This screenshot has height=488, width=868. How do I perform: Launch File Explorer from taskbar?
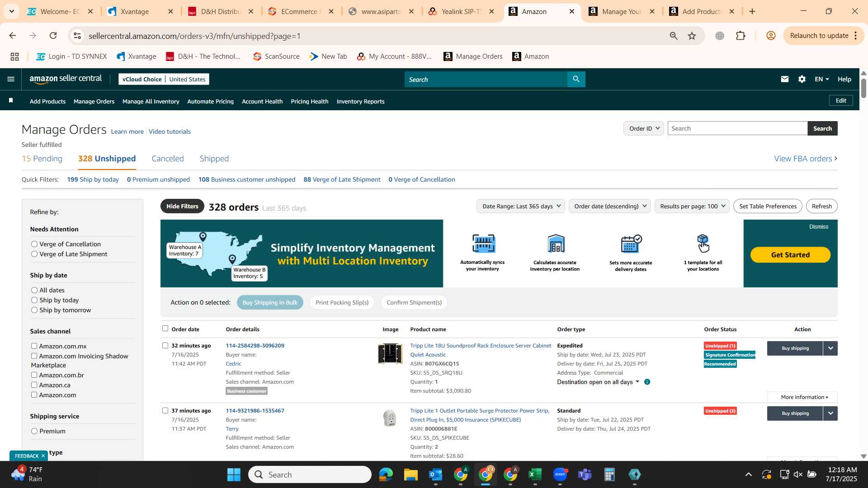click(x=410, y=474)
